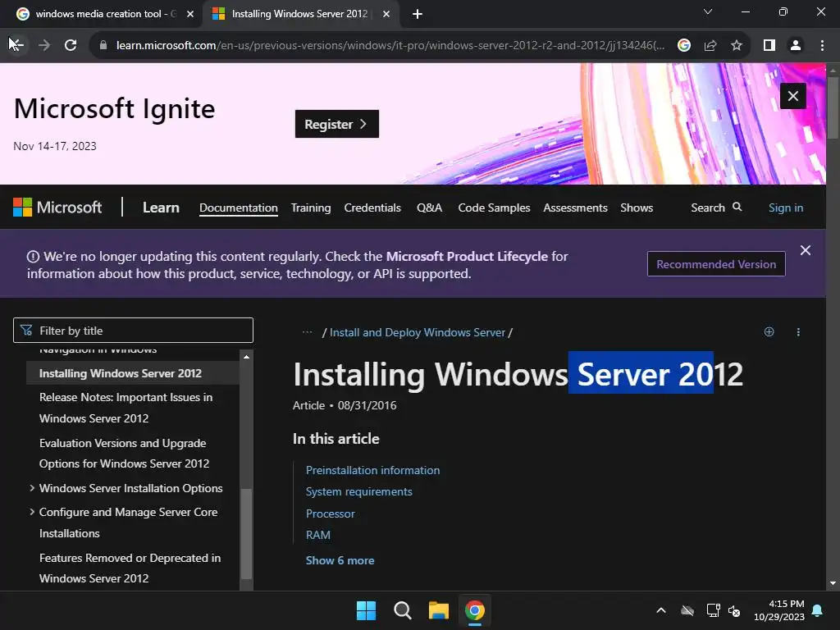
Task: Click the muted volume tray icon
Action: point(734,610)
